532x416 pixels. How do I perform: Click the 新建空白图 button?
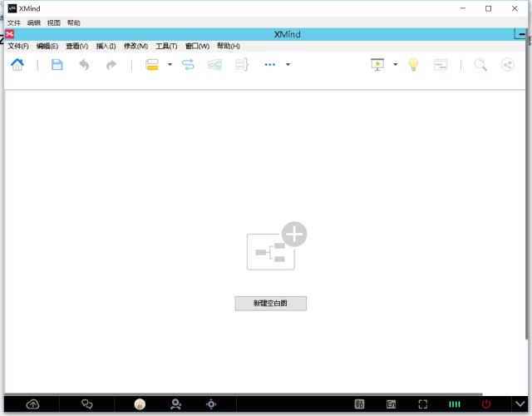coord(271,303)
